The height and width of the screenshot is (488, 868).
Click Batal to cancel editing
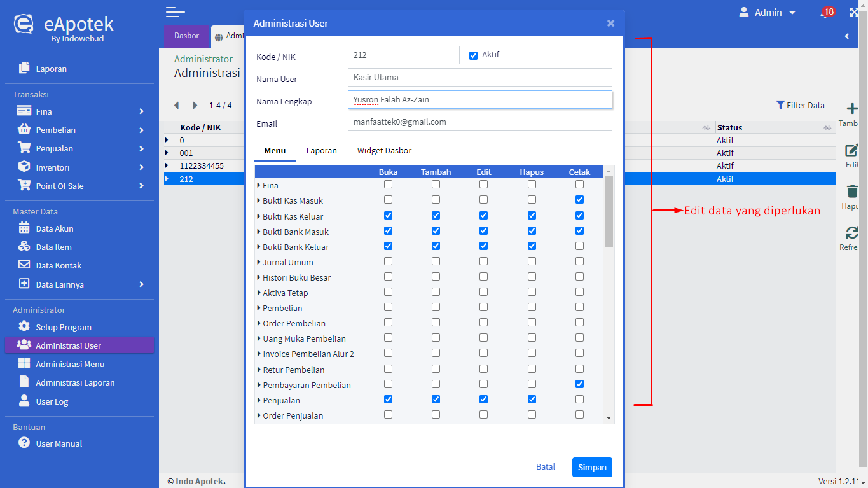coord(545,467)
